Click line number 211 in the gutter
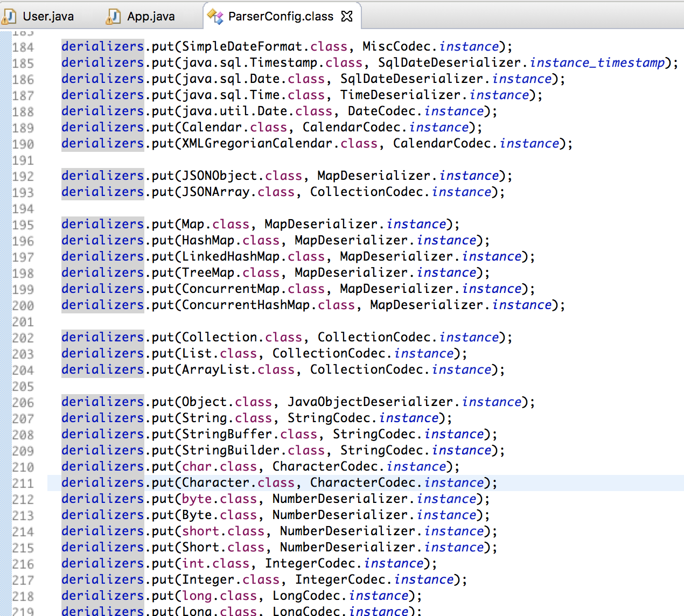This screenshot has height=616, width=684. coord(23,484)
